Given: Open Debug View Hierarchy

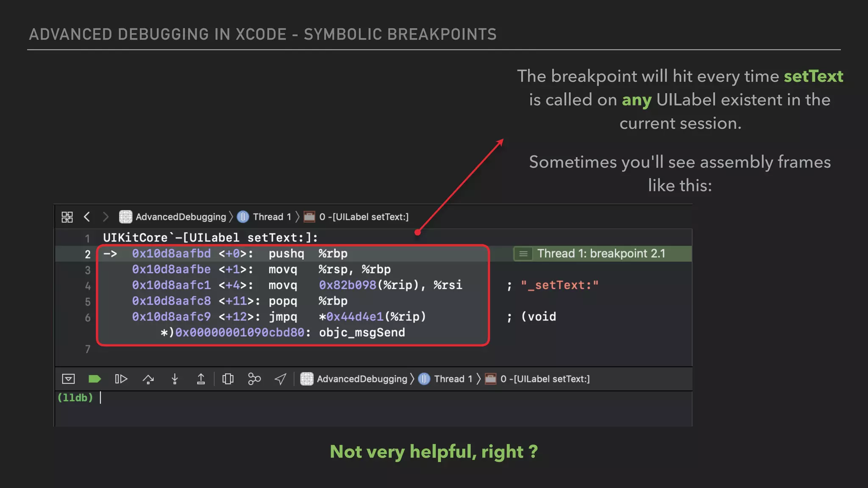Looking at the screenshot, I should coord(228,379).
